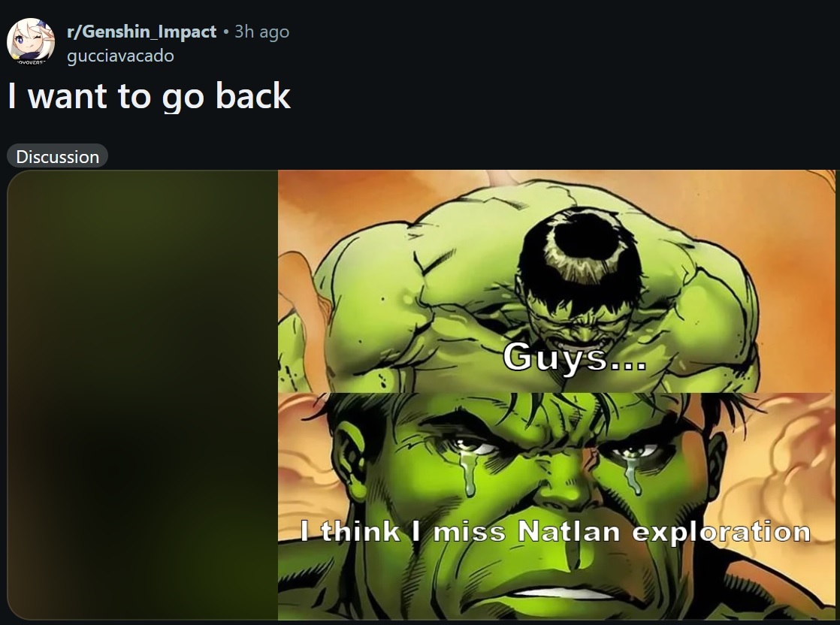Click the word Natlan in the caption
Viewport: 840px width, 625px height.
click(569, 531)
